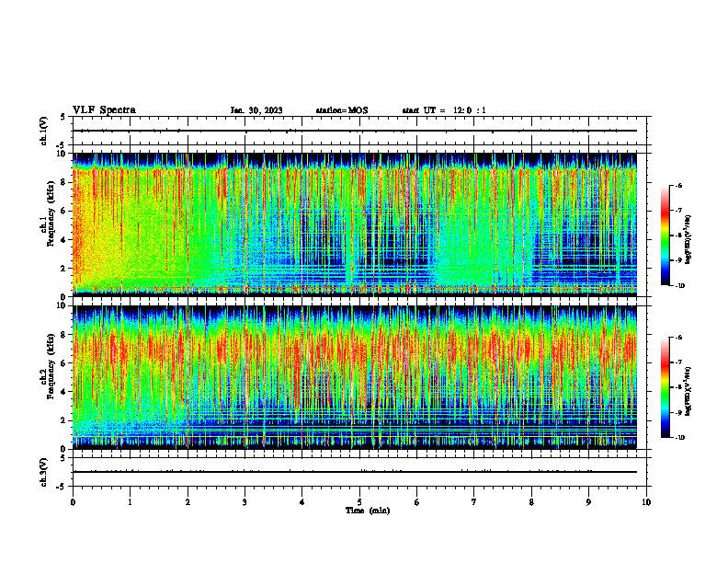Click the ch.1 "Frequency (kHz)" axis label
This screenshot has height=563, width=728.
click(51, 213)
